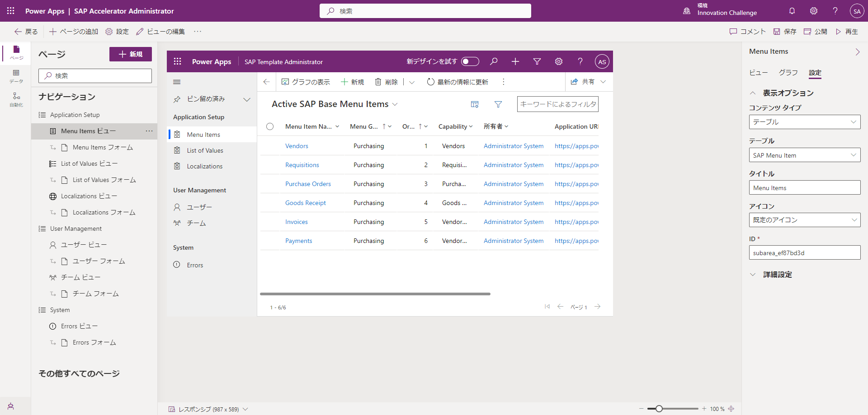Image resolution: width=868 pixels, height=415 pixels.
Task: Open the help question mark in top header
Action: (835, 11)
